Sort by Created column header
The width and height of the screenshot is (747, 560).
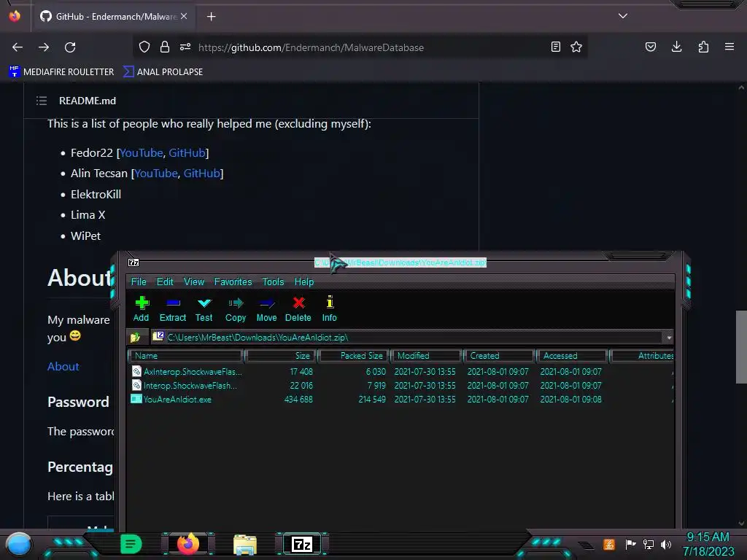coord(499,356)
